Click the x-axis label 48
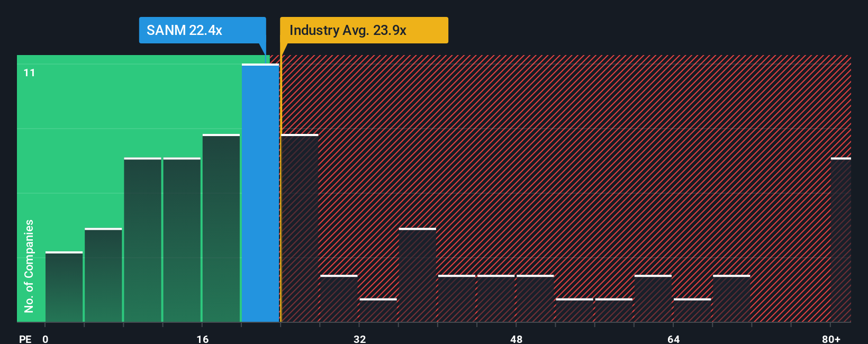Image resolution: width=868 pixels, height=344 pixels. click(x=517, y=339)
